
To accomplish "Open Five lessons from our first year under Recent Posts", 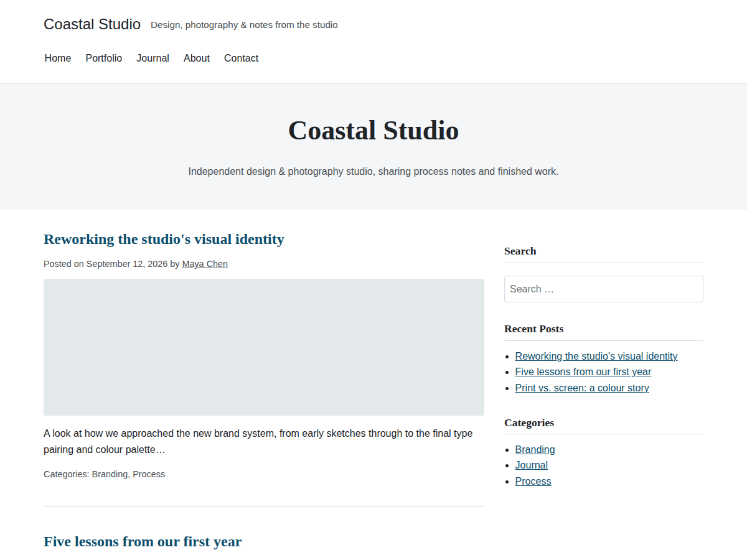I will click(583, 372).
